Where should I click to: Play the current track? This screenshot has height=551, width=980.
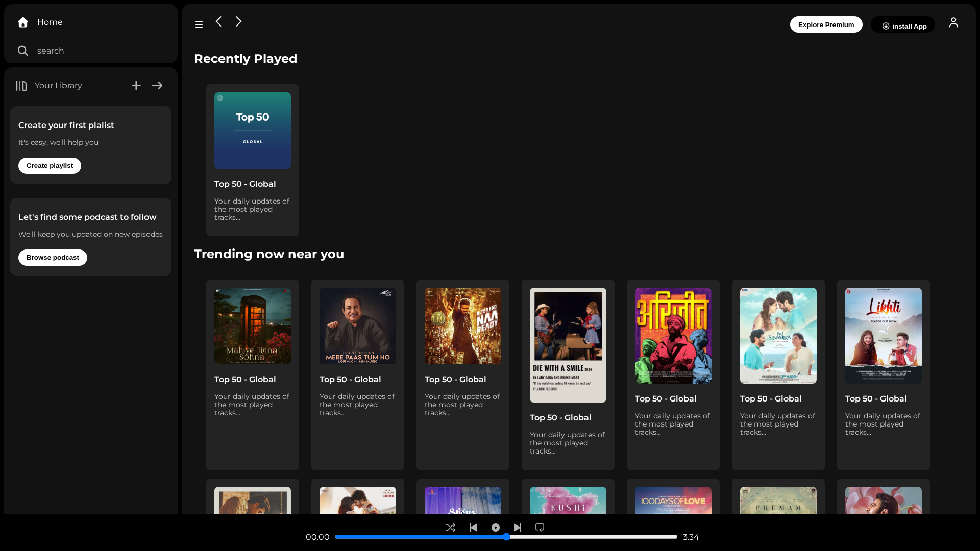(496, 528)
